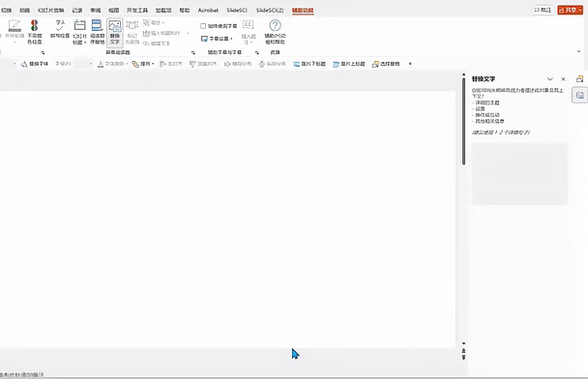Switch to the 幻灯片放映 ribbon tab
This screenshot has width=588, height=379.
coord(51,10)
